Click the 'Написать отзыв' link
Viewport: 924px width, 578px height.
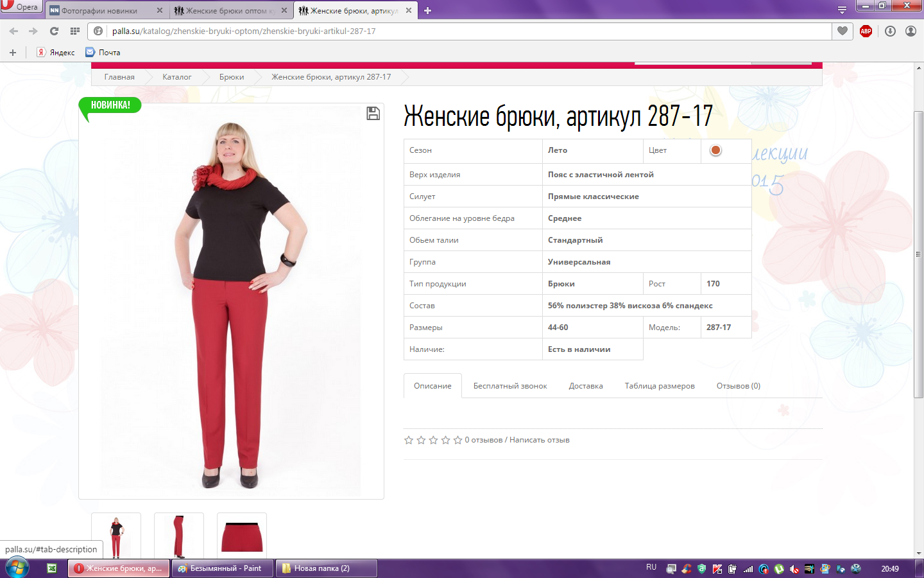540,440
